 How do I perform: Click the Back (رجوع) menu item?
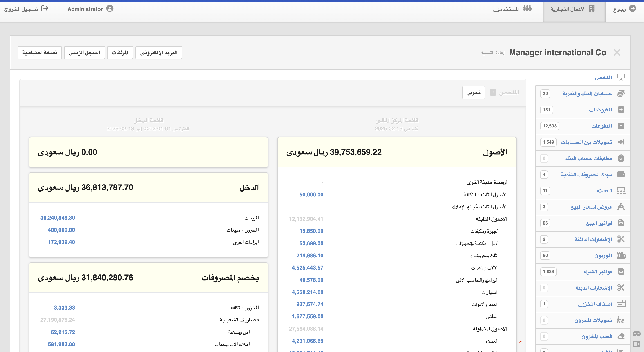624,9
